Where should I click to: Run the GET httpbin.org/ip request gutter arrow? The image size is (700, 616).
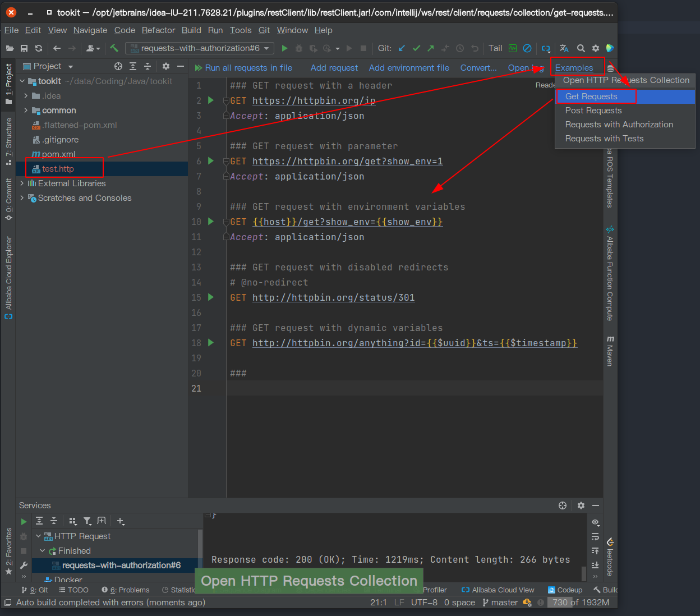(x=211, y=100)
